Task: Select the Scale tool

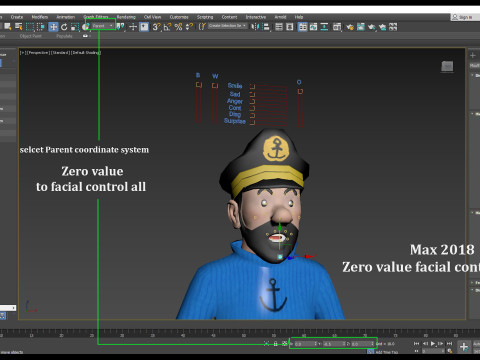Action: pyautogui.click(x=75, y=27)
